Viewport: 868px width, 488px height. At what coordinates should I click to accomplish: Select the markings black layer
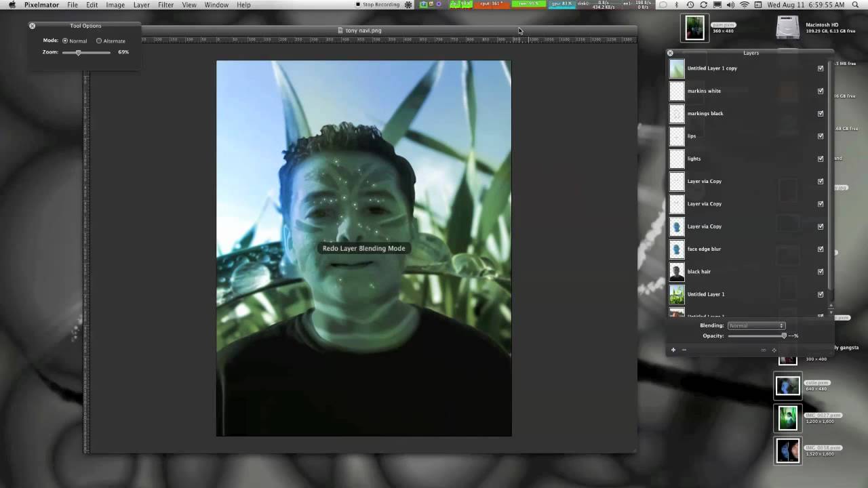click(747, 113)
